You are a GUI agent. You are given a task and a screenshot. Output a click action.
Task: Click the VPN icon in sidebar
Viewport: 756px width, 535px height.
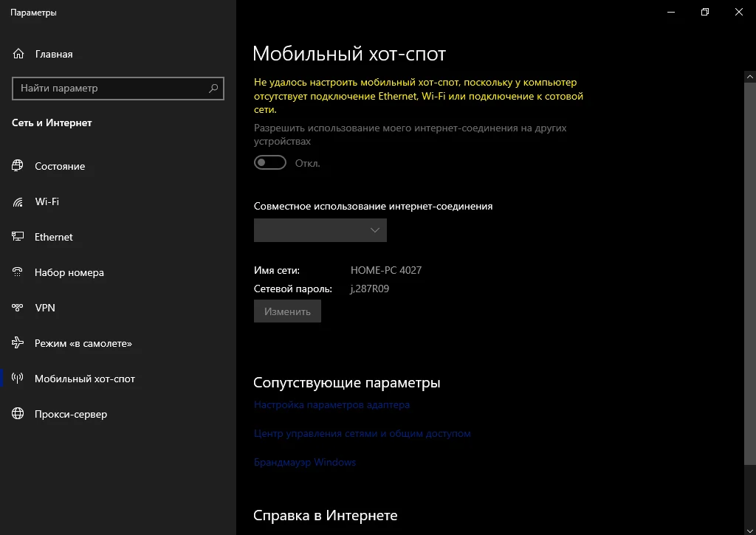coord(18,308)
